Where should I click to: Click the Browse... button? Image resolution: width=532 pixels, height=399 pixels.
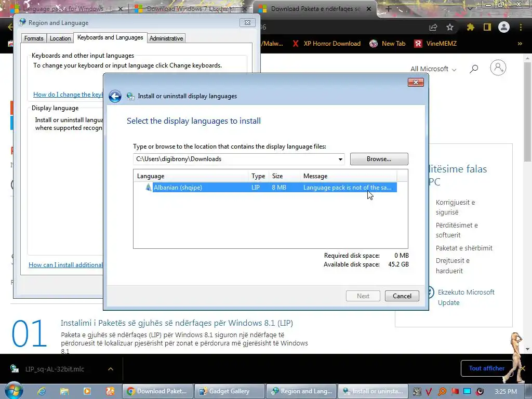click(379, 159)
